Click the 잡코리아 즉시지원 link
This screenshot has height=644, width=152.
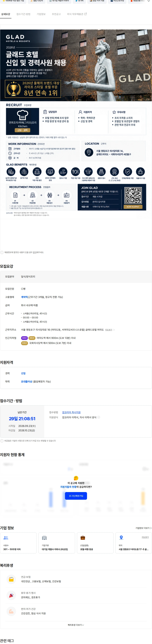(71, 412)
